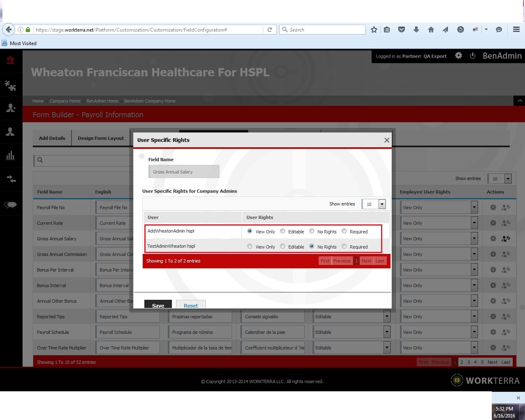Open Editable dropdown for Payroll Schedule row
Viewport: 525px width, 420px height.
[x=351, y=332]
